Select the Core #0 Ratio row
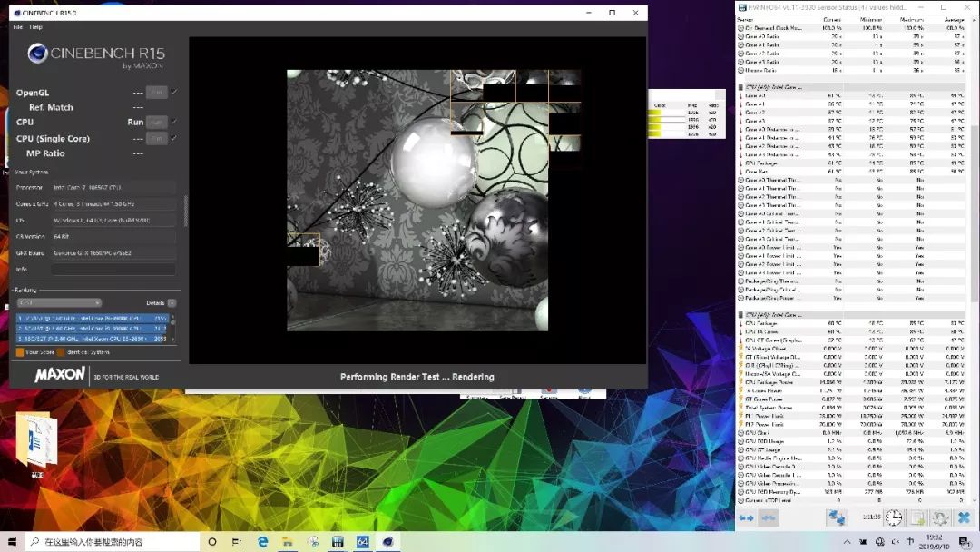Viewport: 980px width, 552px height. pyautogui.click(x=852, y=37)
